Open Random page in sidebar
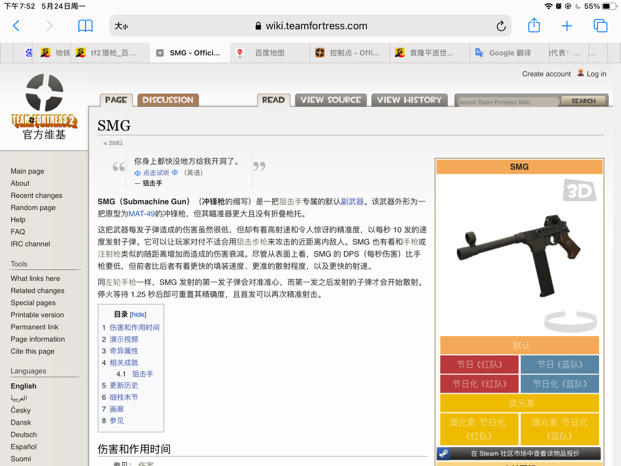The image size is (621, 466). point(33,207)
